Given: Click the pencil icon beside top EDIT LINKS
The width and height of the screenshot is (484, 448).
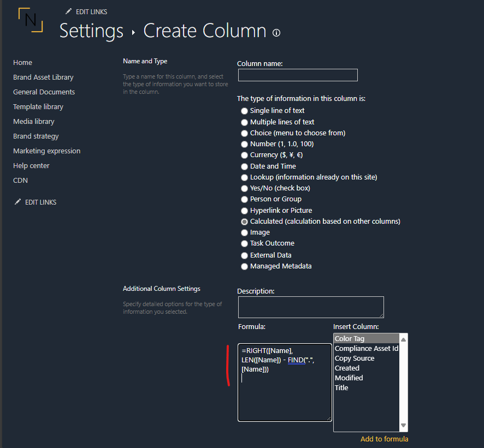Looking at the screenshot, I should click(68, 11).
